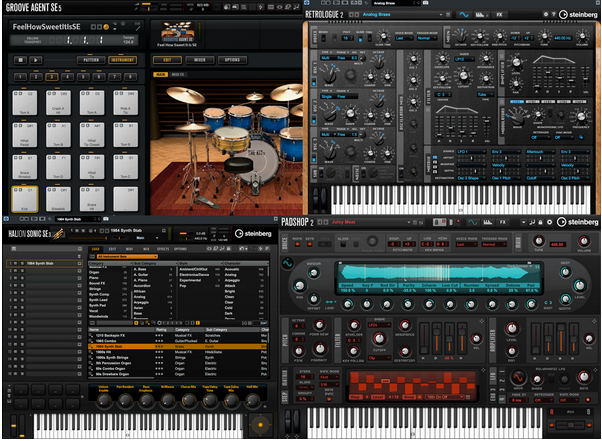Image resolution: width=602 pixels, height=441 pixels.
Task: Open the All Instrument Sets filter dropdown
Action: coord(127,256)
